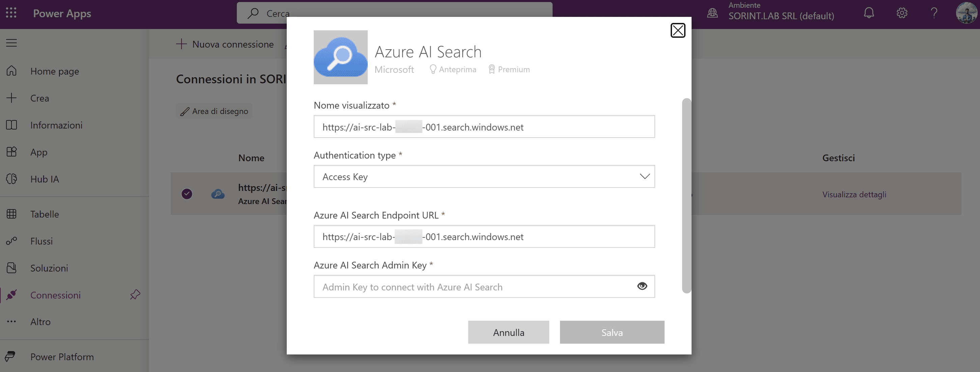Click the Microsoft publisher label
The height and width of the screenshot is (372, 980).
click(x=394, y=69)
